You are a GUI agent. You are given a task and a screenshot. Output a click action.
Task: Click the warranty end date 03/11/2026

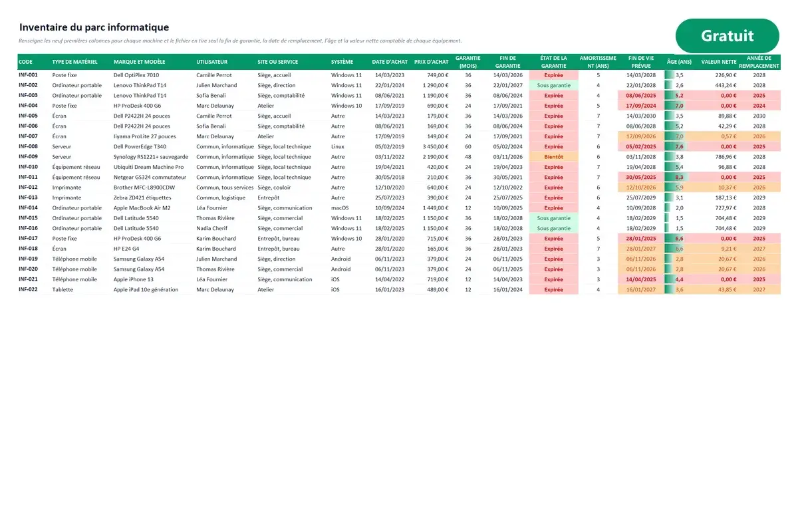pyautogui.click(x=507, y=157)
